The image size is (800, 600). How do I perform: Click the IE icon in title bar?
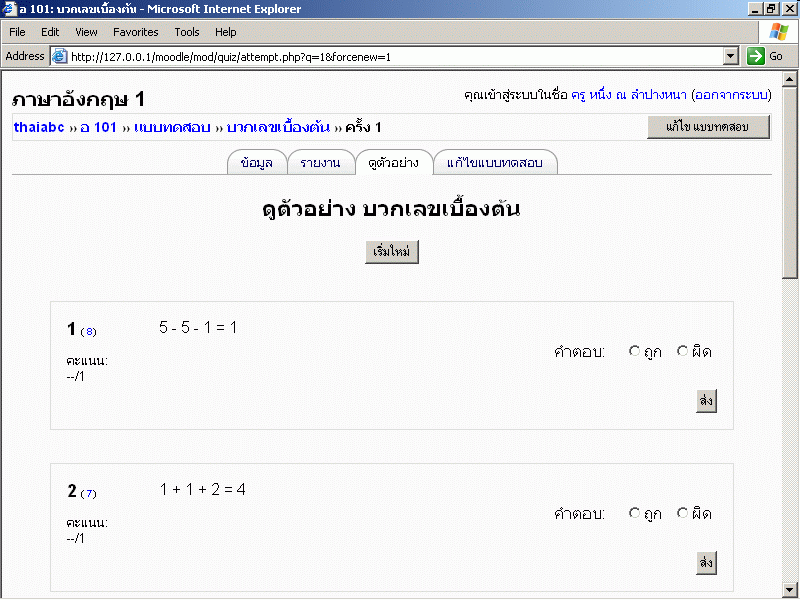(x=9, y=8)
